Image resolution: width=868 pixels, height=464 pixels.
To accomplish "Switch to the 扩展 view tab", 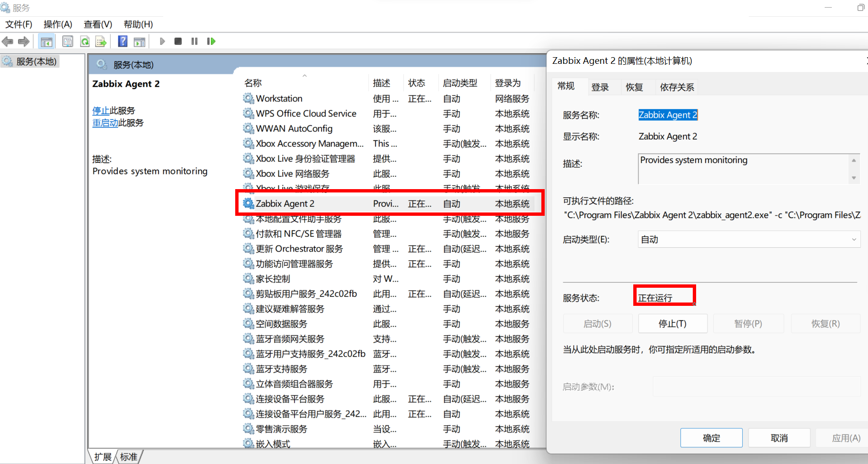I will pos(103,457).
